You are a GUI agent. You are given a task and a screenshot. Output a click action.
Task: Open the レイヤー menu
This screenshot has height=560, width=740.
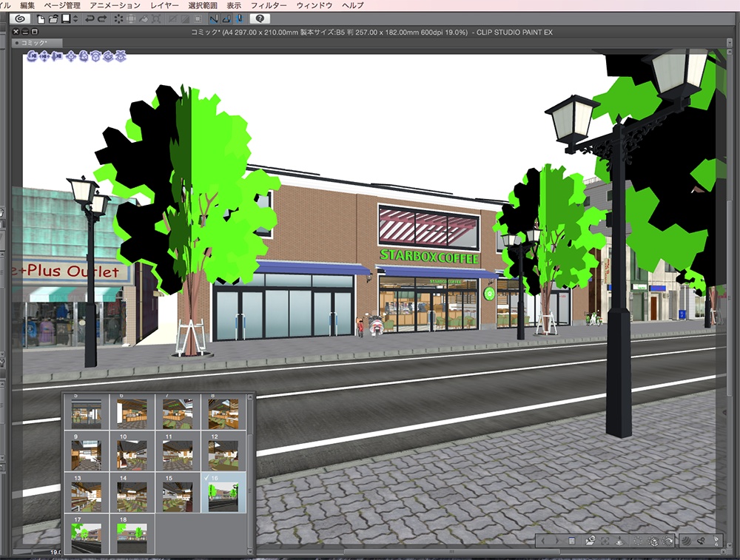(164, 5)
